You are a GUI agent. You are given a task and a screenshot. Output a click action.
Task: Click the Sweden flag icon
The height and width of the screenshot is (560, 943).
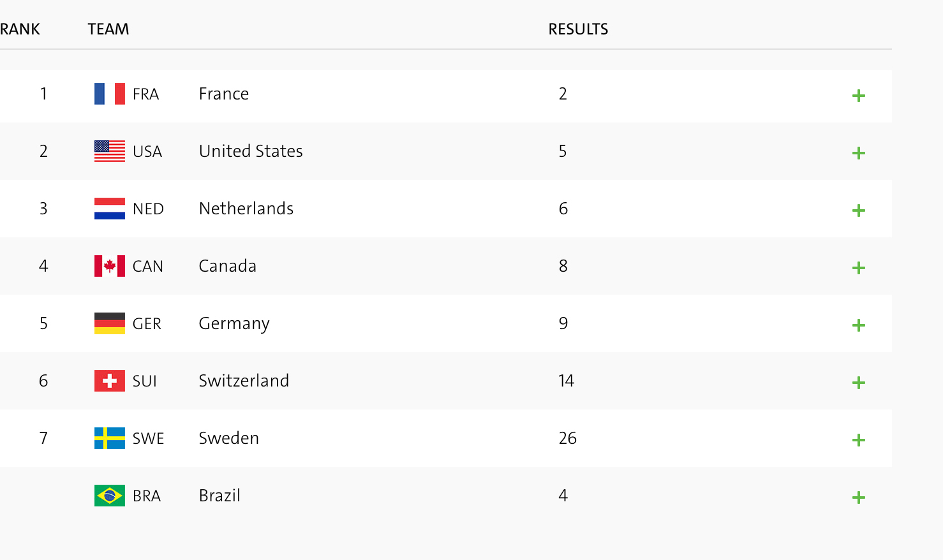[x=110, y=438]
